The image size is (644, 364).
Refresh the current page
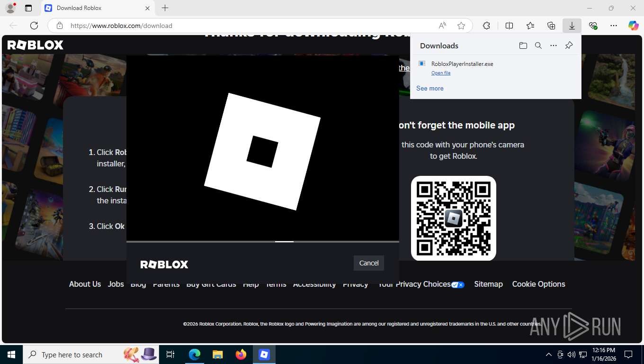tap(34, 26)
